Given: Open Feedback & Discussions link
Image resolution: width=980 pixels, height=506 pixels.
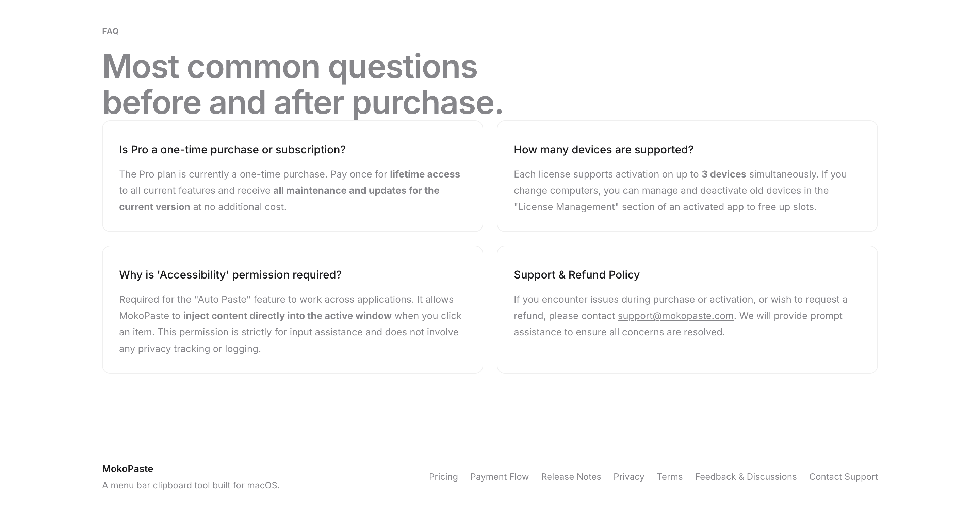Looking at the screenshot, I should pos(746,477).
